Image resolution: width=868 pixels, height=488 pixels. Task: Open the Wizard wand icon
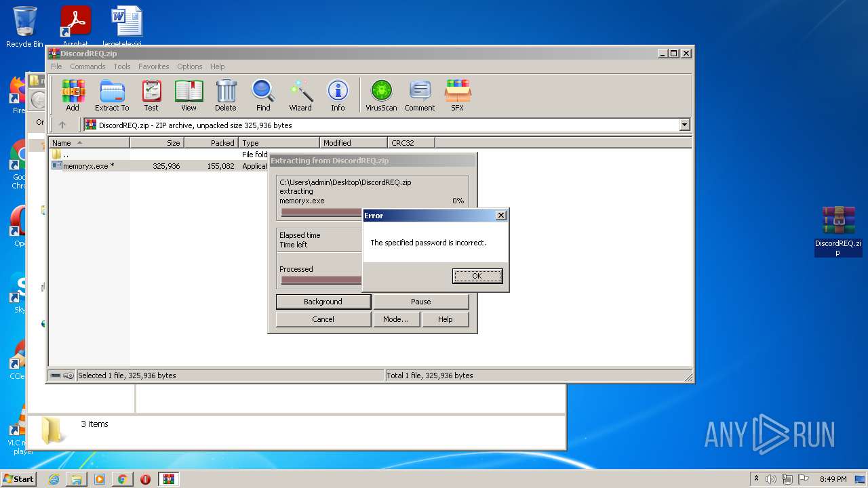300,96
